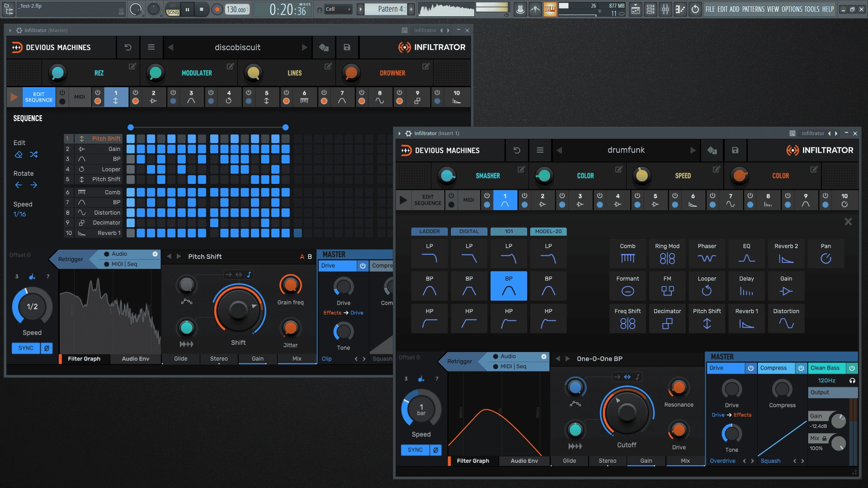Select the MODEL-20 LP filter icon

click(x=548, y=253)
